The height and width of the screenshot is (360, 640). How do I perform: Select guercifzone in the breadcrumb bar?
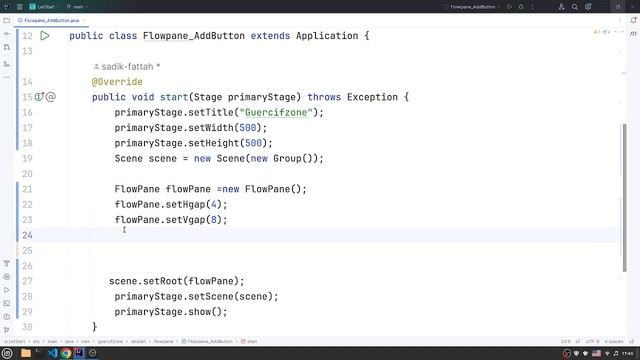pos(110,341)
